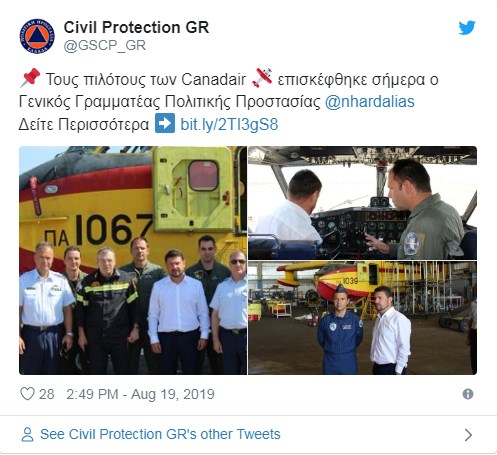Image resolution: width=497 pixels, height=455 pixels.
Task: Open the hangar photo with plane 1039
Action: pos(362,318)
